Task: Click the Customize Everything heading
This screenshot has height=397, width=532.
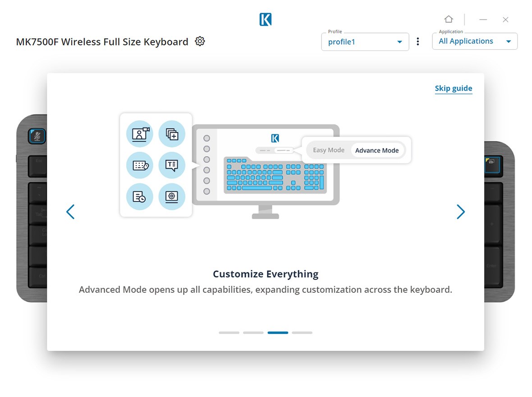Action: pos(266,274)
